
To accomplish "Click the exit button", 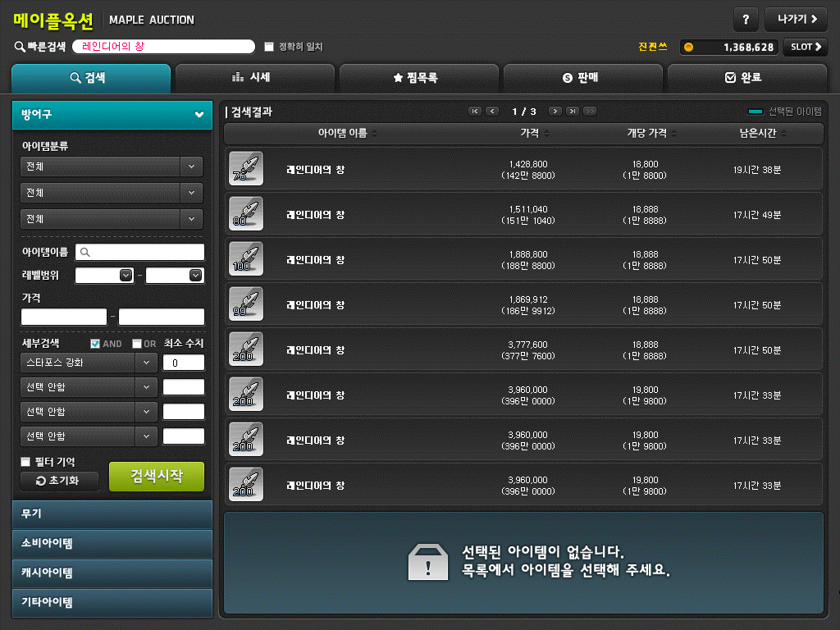I will [796, 20].
